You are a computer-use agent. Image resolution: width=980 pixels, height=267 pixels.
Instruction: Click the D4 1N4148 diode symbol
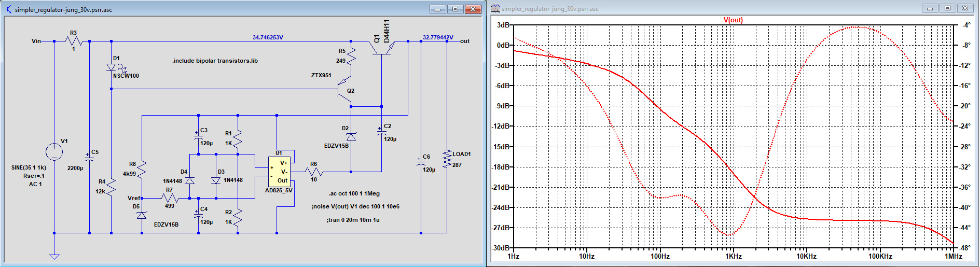tap(189, 180)
